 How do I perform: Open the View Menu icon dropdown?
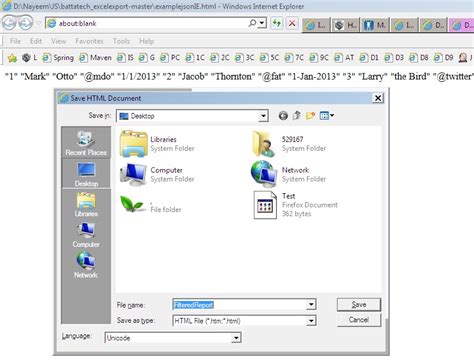pos(327,116)
